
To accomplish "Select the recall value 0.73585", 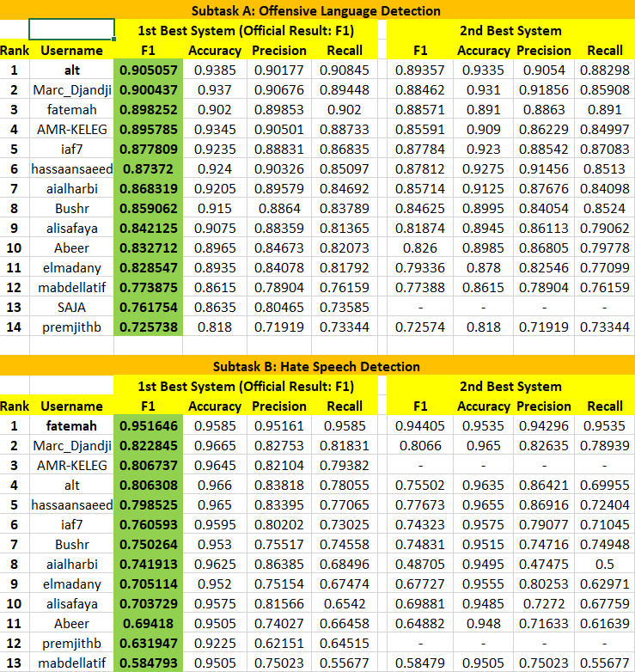I will point(344,307).
